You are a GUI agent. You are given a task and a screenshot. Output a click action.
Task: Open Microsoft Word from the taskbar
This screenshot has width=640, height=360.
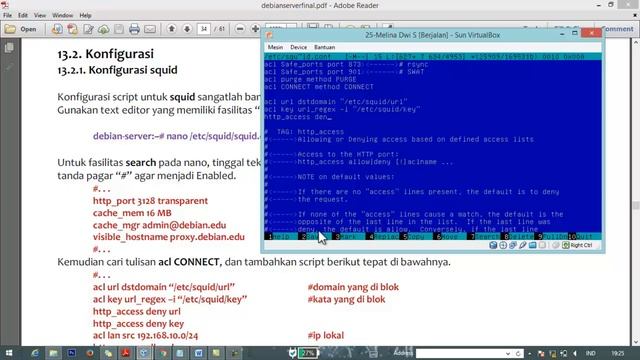tap(198, 353)
